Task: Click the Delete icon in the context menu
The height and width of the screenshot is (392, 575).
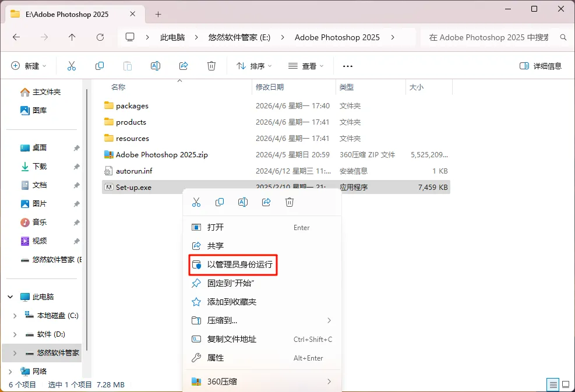Action: tap(290, 202)
